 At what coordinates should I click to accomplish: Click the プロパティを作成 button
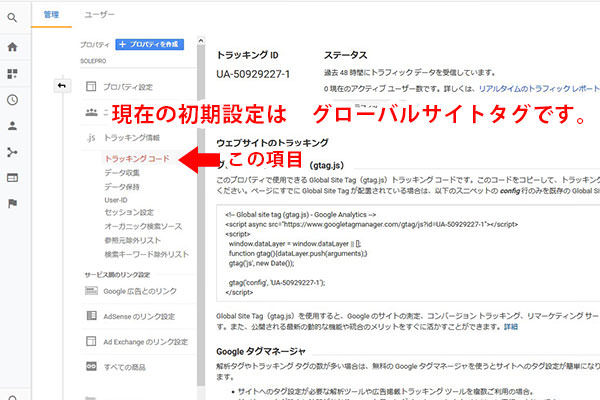(152, 45)
